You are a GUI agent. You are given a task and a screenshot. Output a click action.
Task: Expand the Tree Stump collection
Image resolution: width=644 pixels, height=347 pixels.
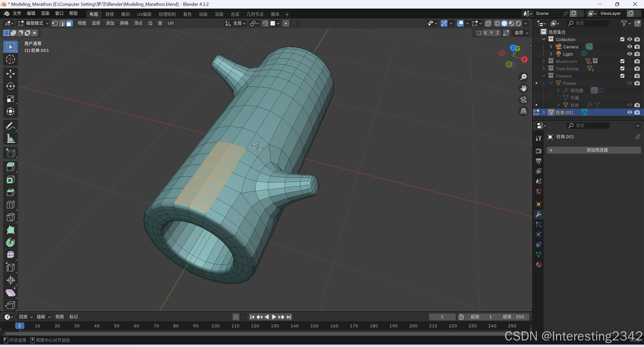pyautogui.click(x=544, y=68)
